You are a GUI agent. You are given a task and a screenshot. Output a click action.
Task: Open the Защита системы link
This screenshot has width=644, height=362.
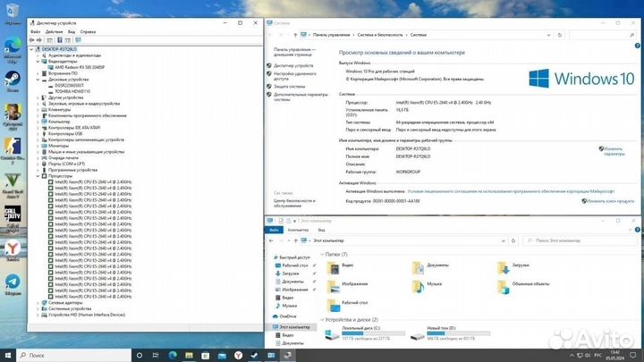tap(289, 87)
